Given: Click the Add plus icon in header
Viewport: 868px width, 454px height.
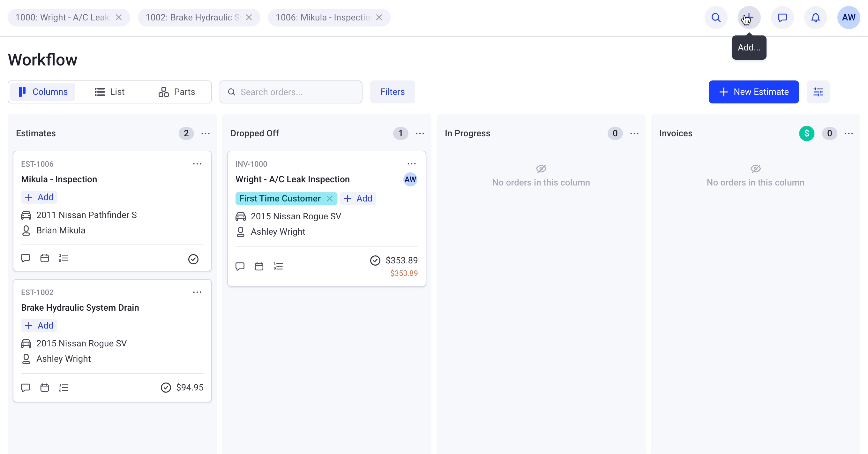Looking at the screenshot, I should click(749, 18).
